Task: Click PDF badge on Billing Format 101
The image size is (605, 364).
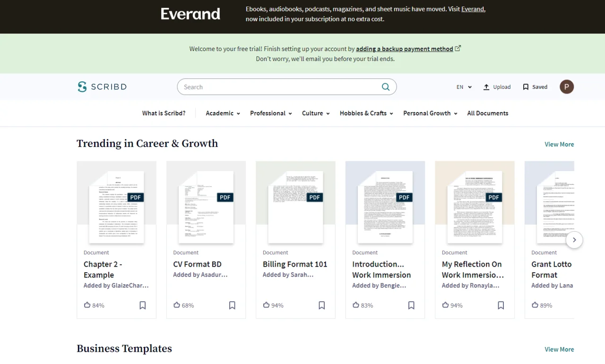Action: pos(315,197)
